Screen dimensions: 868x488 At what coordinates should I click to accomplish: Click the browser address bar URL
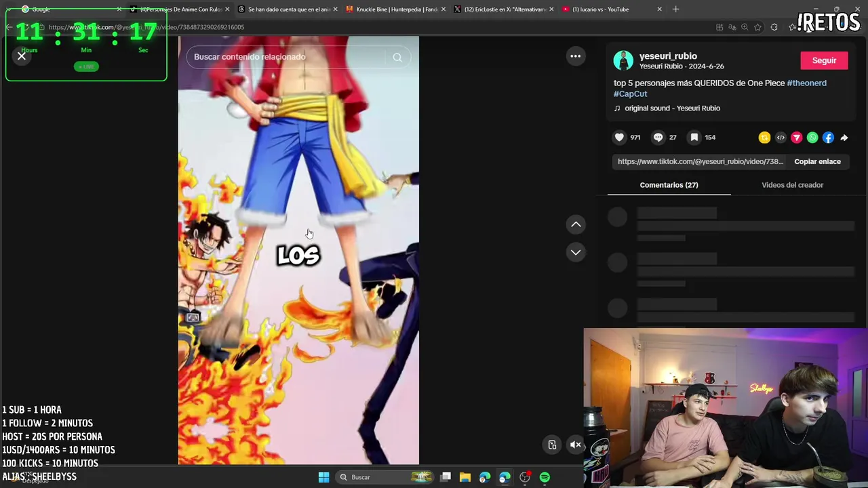[146, 27]
